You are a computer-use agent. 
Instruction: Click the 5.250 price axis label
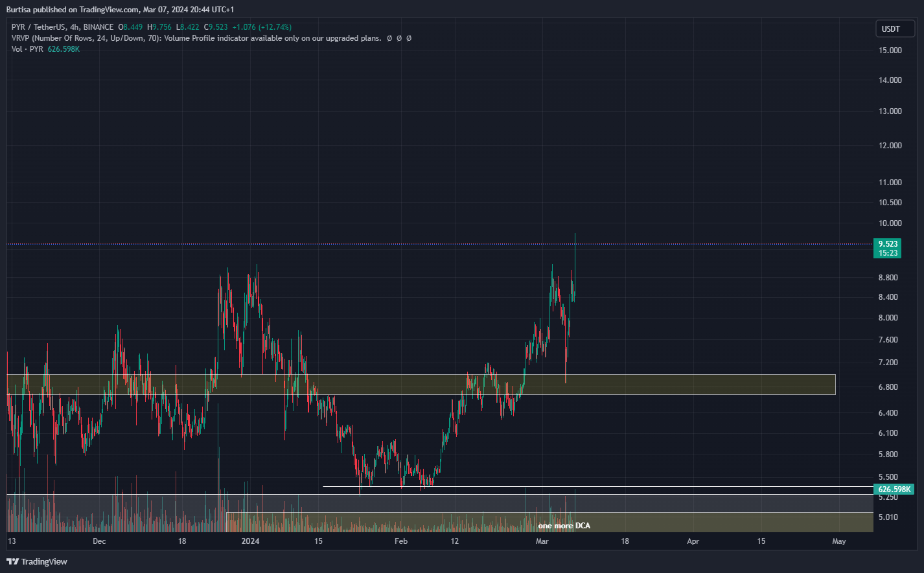888,497
